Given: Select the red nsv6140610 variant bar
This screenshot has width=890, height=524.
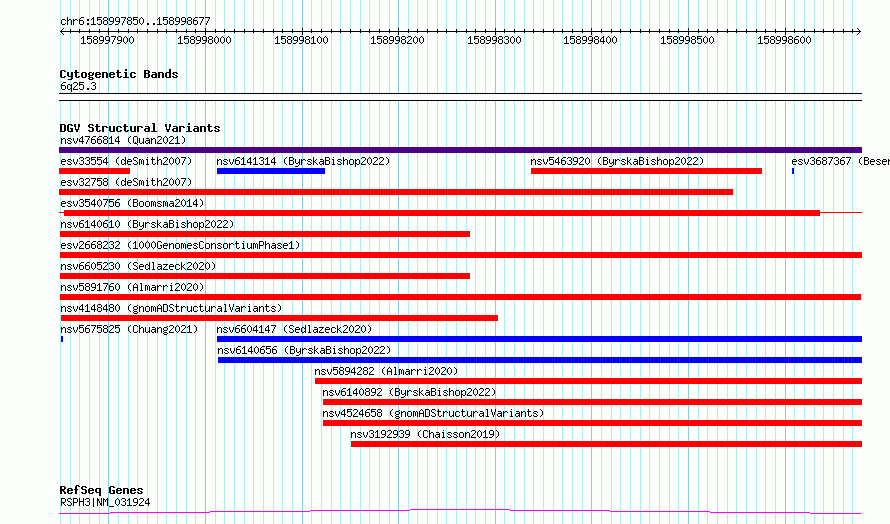Looking at the screenshot, I should coord(265,234).
